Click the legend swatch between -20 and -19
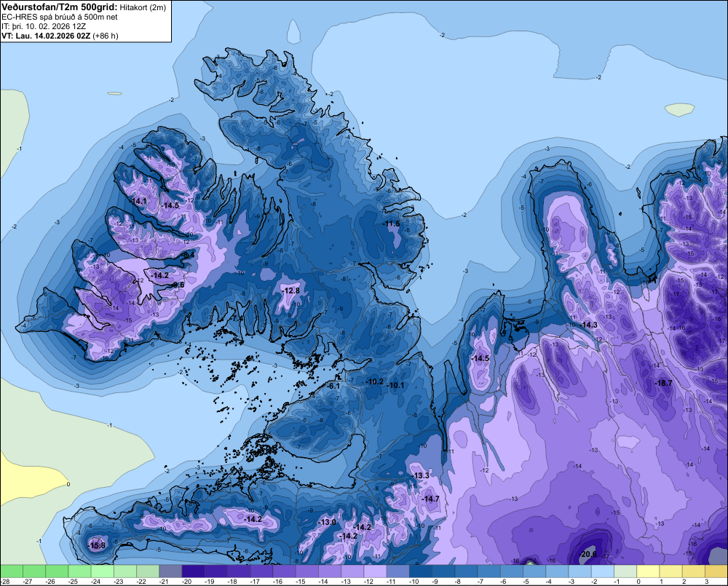 [x=193, y=571]
